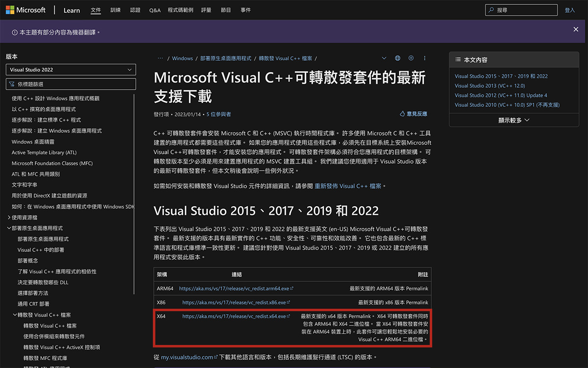Click the circled plus save icon
The width and height of the screenshot is (588, 368).
(411, 58)
